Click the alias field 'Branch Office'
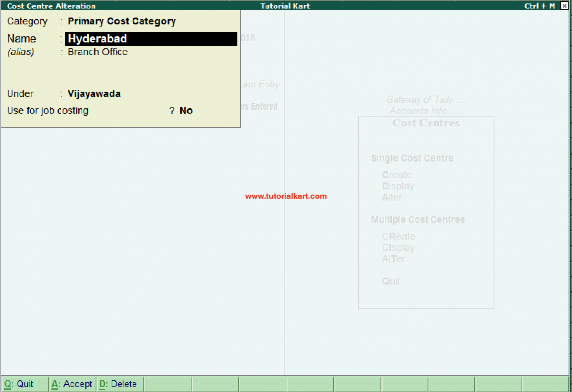 click(97, 52)
